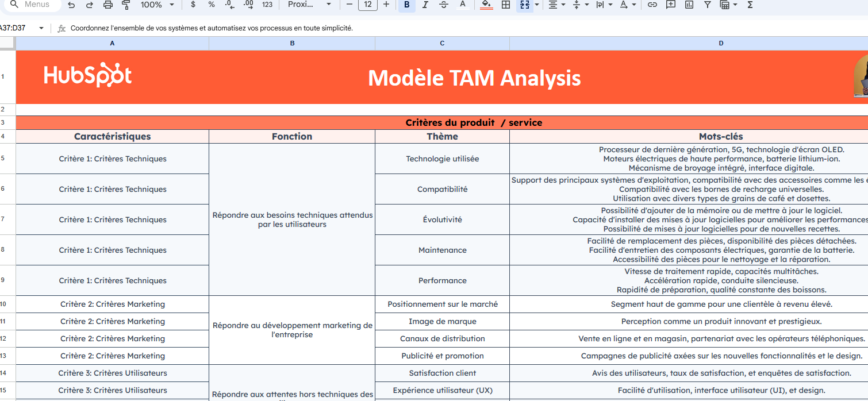This screenshot has width=868, height=401.
Task: Select row 2 via row header
Action: (7, 109)
